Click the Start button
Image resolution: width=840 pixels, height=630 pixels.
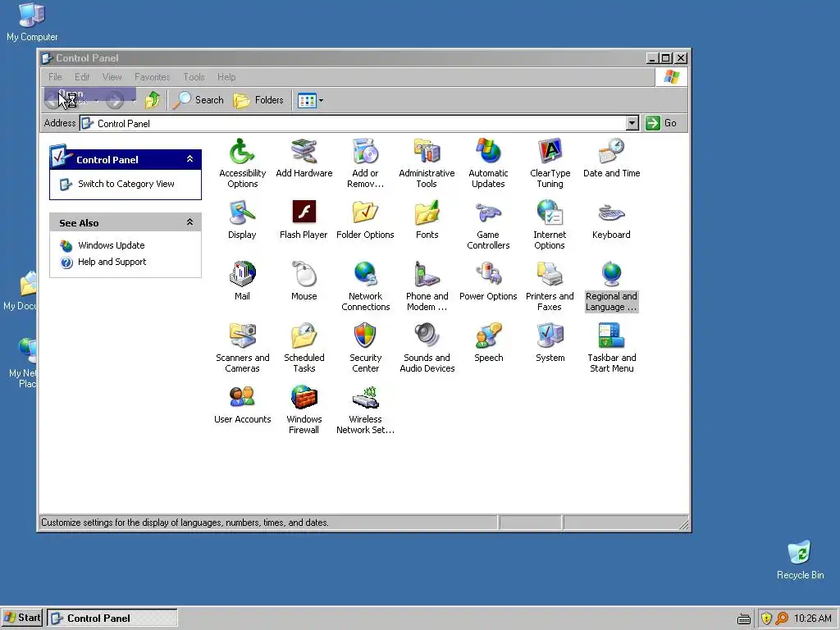point(22,618)
